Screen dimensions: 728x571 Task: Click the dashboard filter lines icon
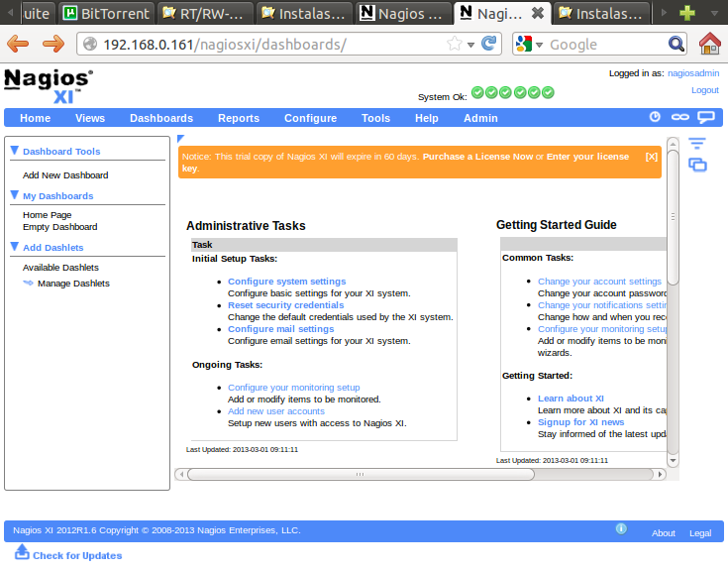coord(697,144)
